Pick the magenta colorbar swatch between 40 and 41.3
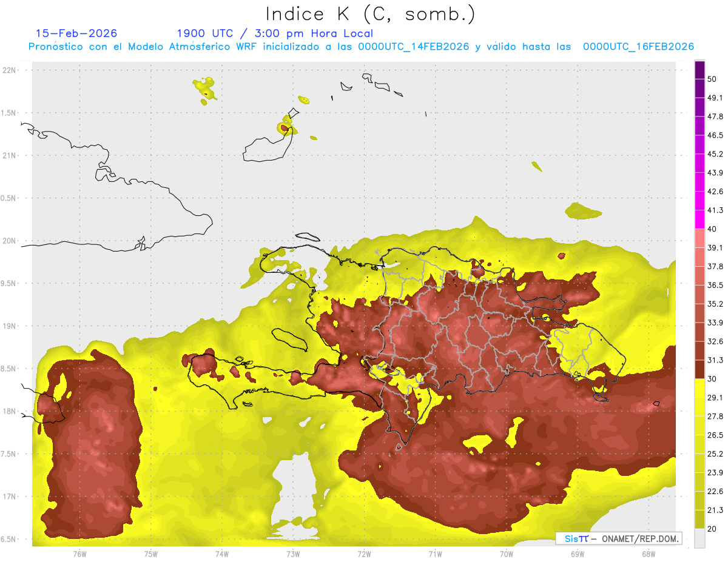Image resolution: width=728 pixels, height=562 pixels. [699, 219]
